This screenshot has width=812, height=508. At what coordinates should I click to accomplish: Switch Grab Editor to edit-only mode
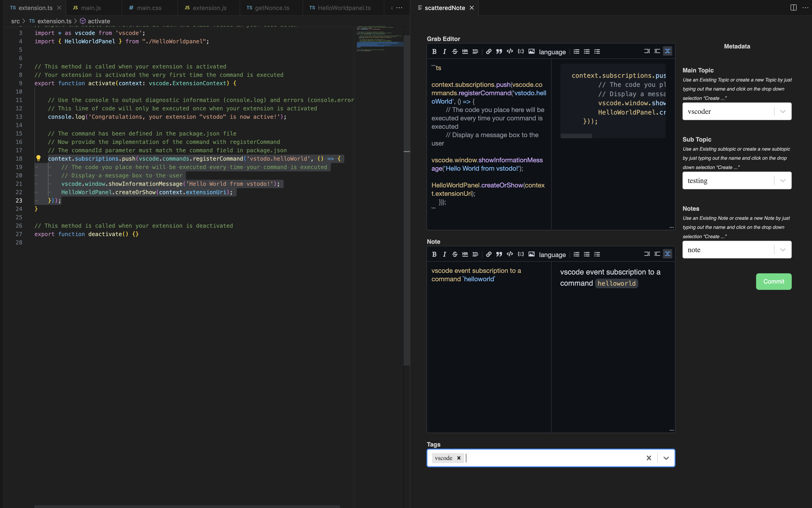point(647,51)
